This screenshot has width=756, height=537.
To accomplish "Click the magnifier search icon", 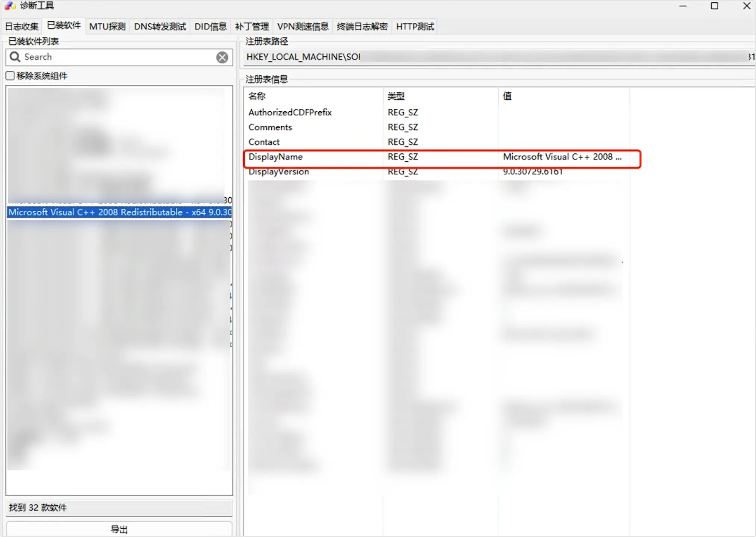I will tap(15, 57).
